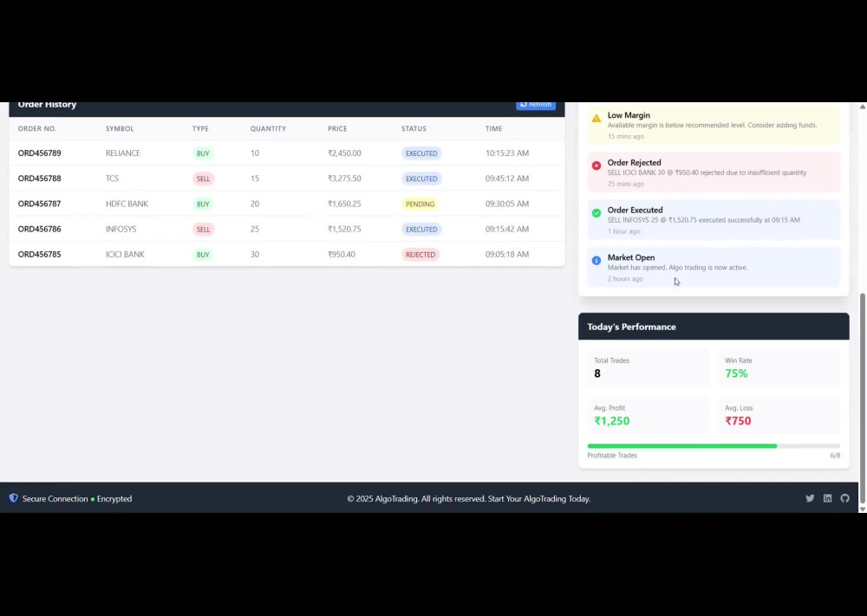This screenshot has width=867, height=616.
Task: Click the scrollbar down arrow
Action: tap(862, 509)
